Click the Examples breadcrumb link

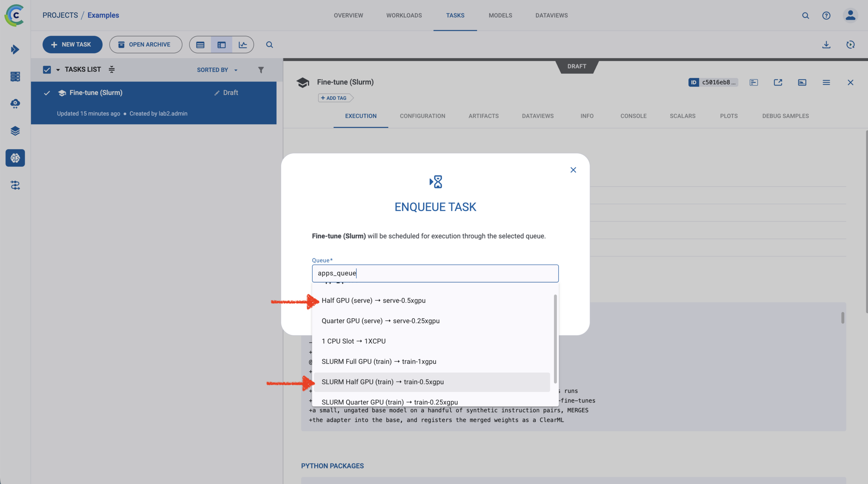click(x=103, y=15)
